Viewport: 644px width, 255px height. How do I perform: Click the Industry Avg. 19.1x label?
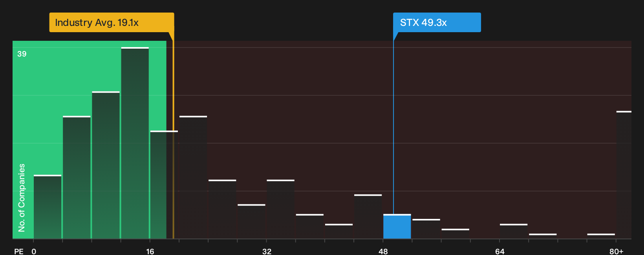pyautogui.click(x=112, y=22)
